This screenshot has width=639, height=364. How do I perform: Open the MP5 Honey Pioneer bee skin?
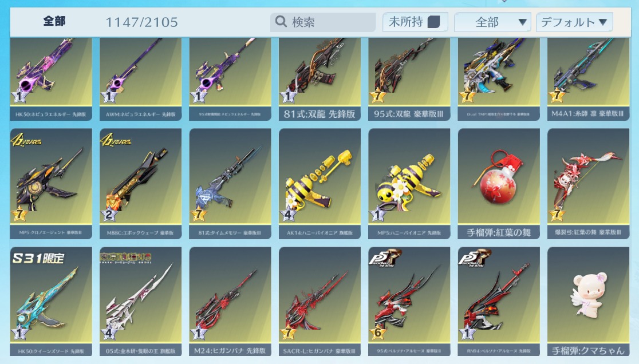pos(409,184)
